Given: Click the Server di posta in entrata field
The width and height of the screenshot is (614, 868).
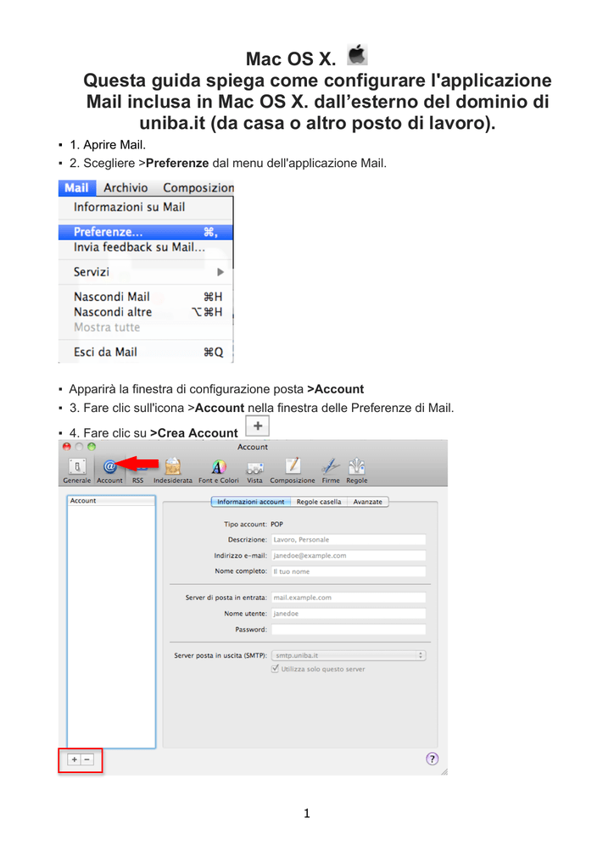Looking at the screenshot, I should click(x=349, y=598).
